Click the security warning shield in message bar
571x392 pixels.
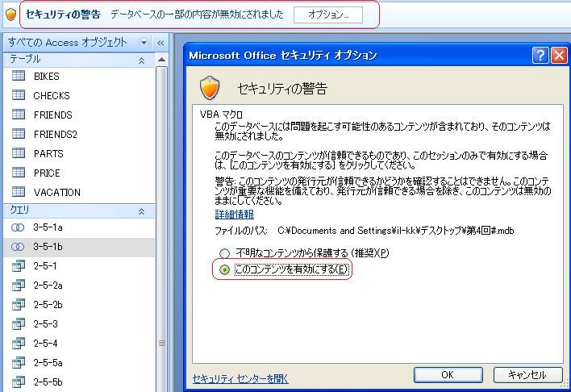[11, 15]
